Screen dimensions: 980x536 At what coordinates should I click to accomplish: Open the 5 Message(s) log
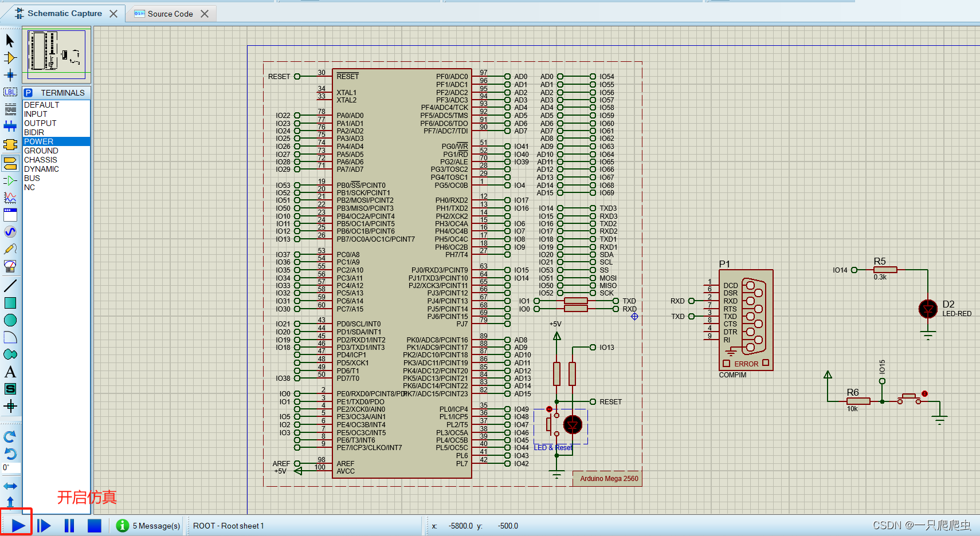[148, 526]
